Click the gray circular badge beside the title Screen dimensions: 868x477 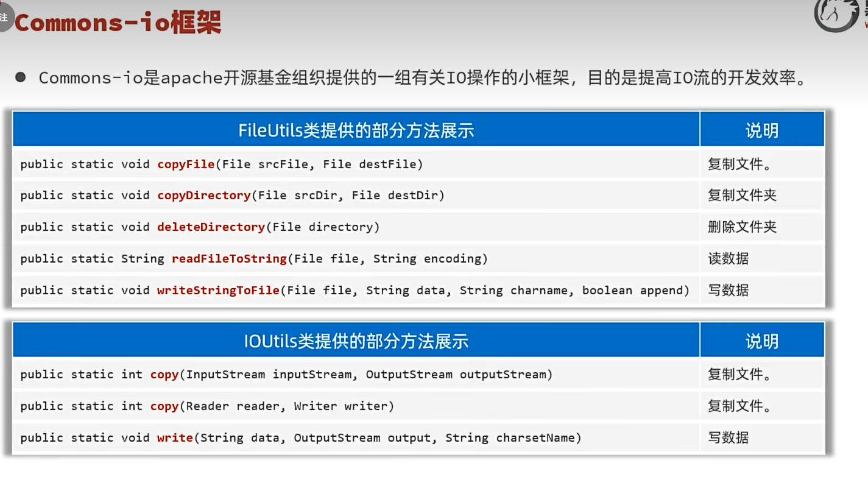click(4, 16)
